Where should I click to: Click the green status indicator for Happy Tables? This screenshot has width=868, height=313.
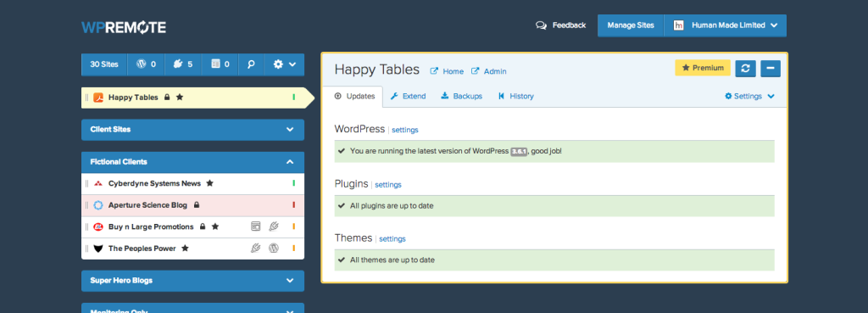(294, 98)
